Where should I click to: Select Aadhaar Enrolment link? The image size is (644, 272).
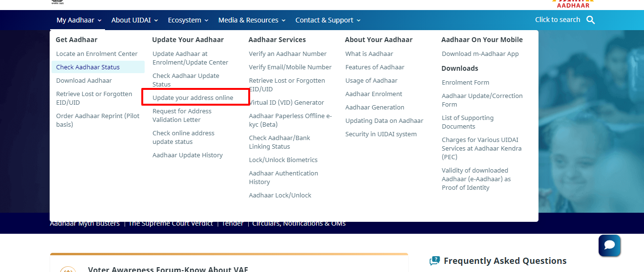pyautogui.click(x=374, y=94)
